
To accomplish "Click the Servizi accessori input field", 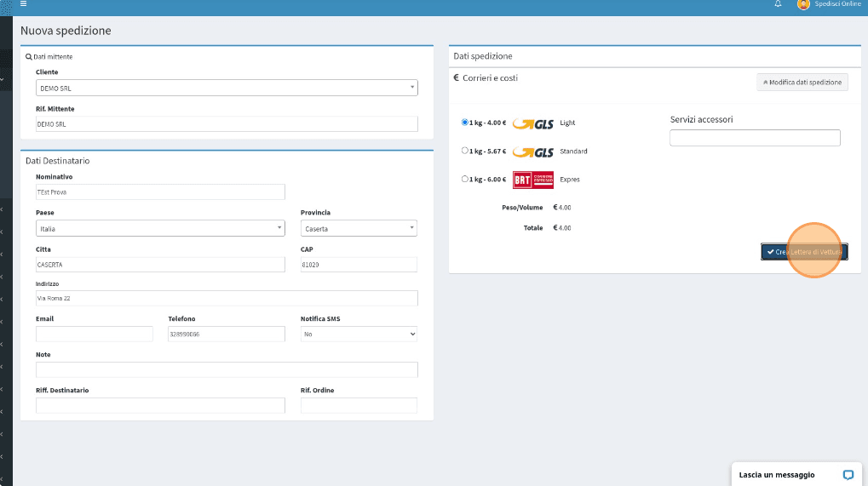I will tap(755, 138).
